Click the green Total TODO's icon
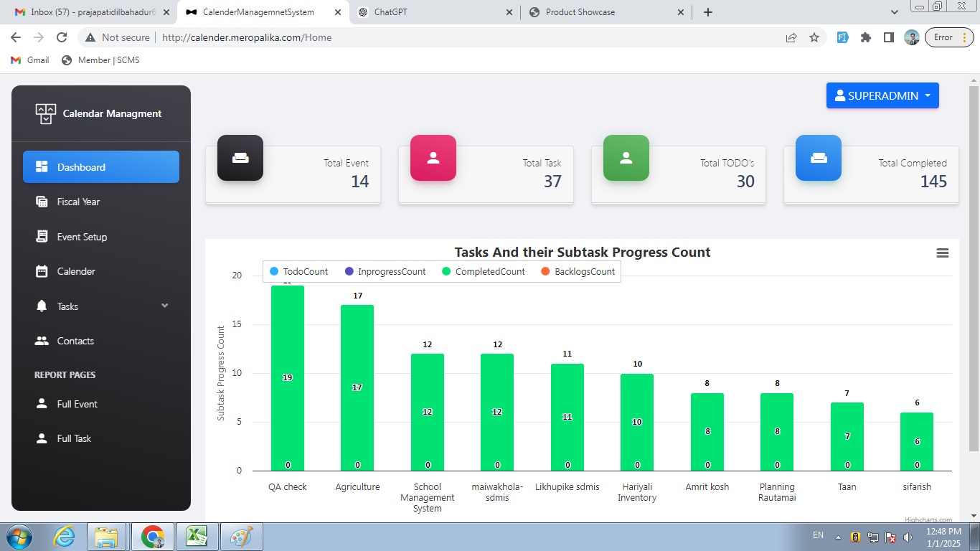This screenshot has width=980, height=551. coord(626,158)
